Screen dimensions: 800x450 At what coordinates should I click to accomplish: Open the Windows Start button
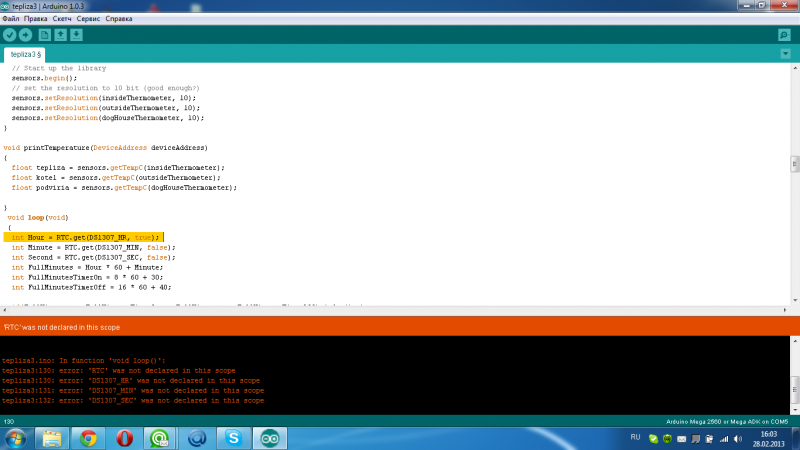pyautogui.click(x=15, y=438)
